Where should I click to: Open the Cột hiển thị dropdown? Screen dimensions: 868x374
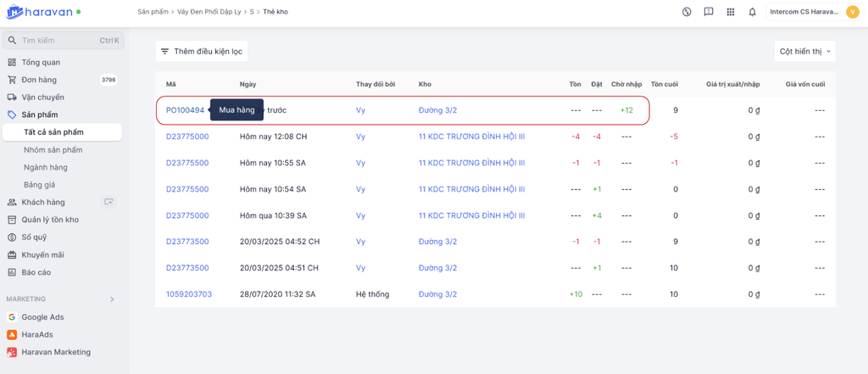pyautogui.click(x=804, y=52)
